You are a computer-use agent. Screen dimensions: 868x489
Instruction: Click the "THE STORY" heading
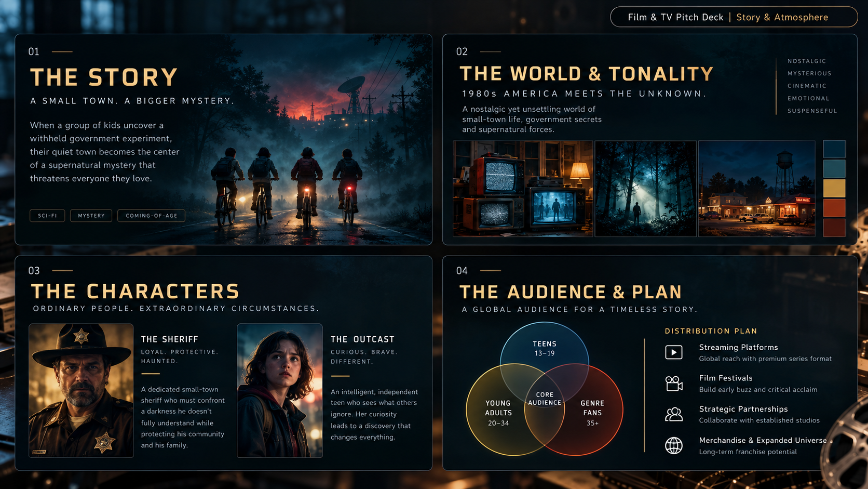coord(104,77)
